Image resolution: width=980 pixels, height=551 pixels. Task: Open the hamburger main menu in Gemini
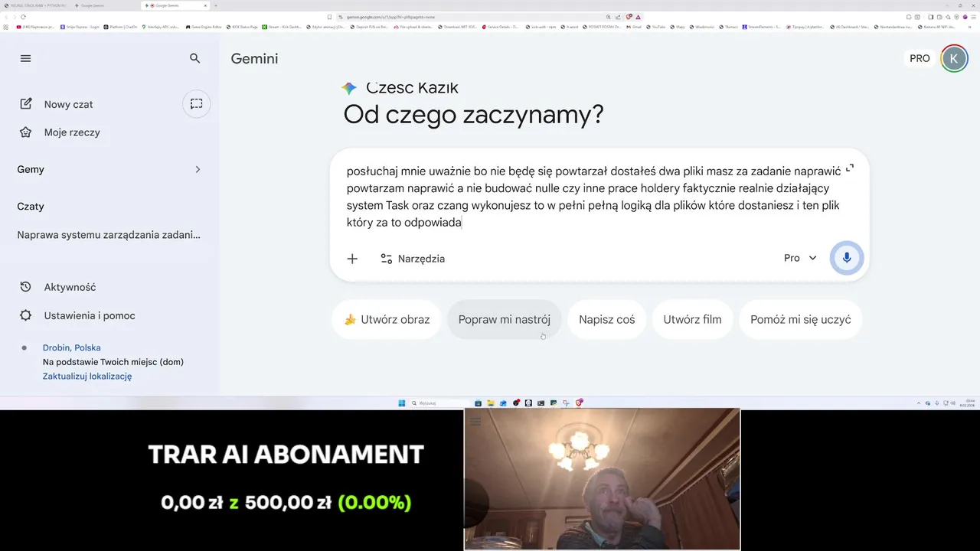[25, 58]
